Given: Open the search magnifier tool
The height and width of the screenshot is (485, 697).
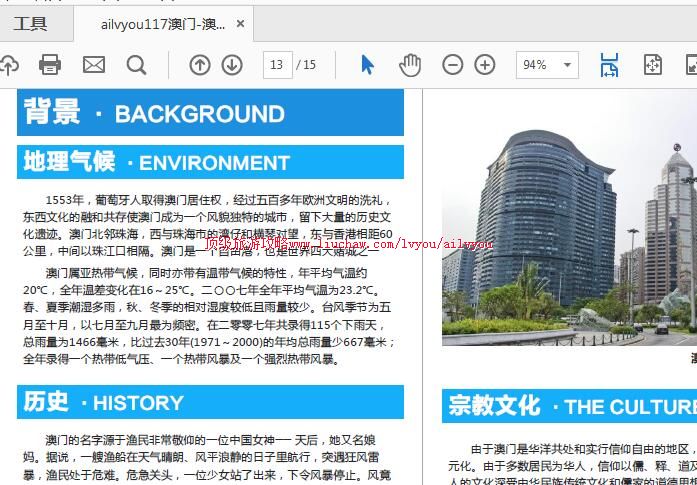Looking at the screenshot, I should (136, 65).
